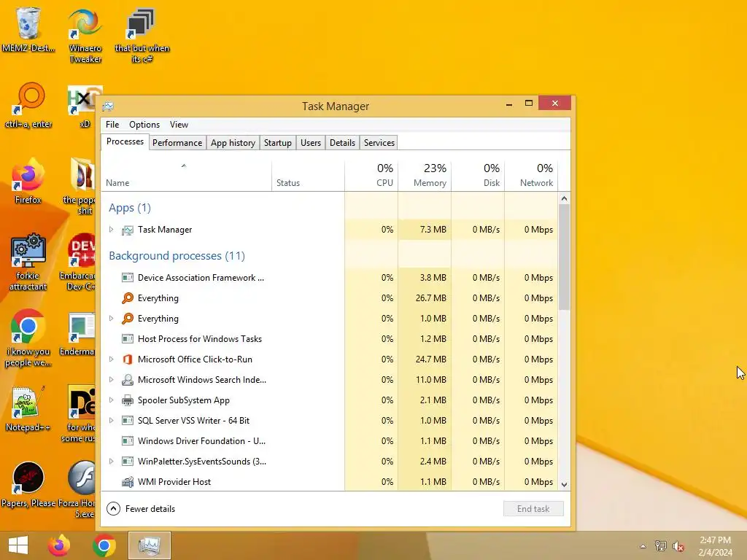The height and width of the screenshot is (560, 747).
Task: Select the Host Process for Windows Tasks row
Action: click(x=329, y=339)
